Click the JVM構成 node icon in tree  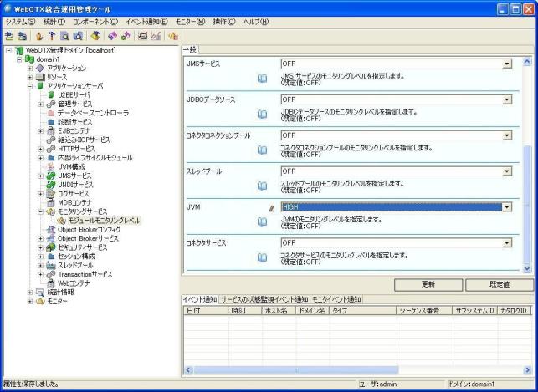click(50, 166)
